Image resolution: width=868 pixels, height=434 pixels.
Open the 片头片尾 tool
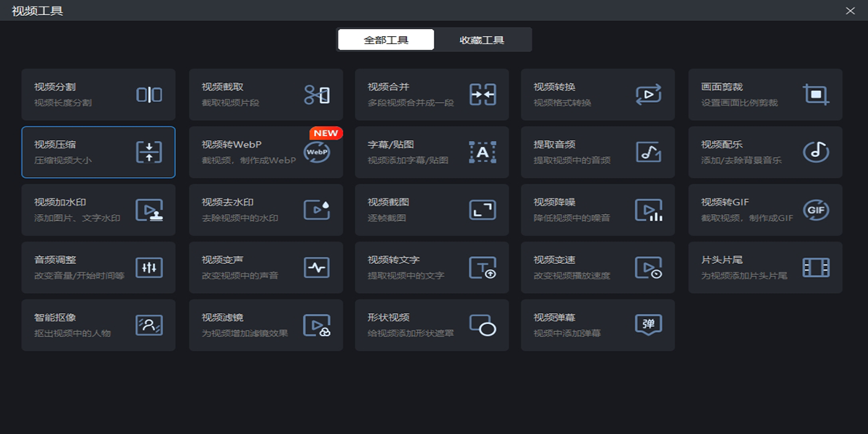tap(765, 268)
